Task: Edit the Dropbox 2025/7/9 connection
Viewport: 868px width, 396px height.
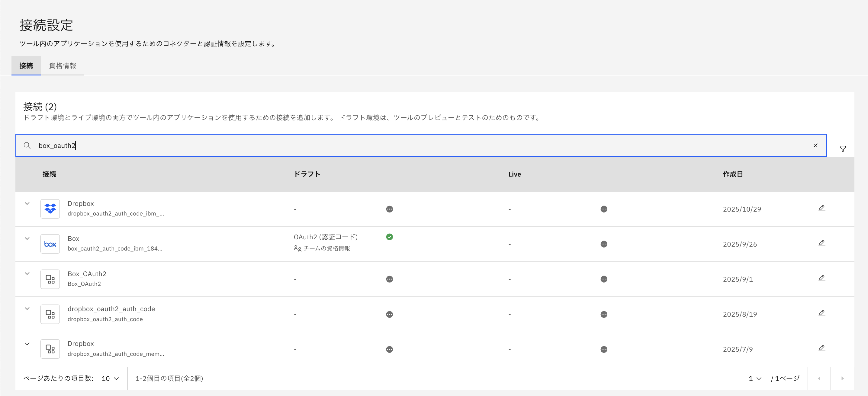Action: (x=821, y=349)
